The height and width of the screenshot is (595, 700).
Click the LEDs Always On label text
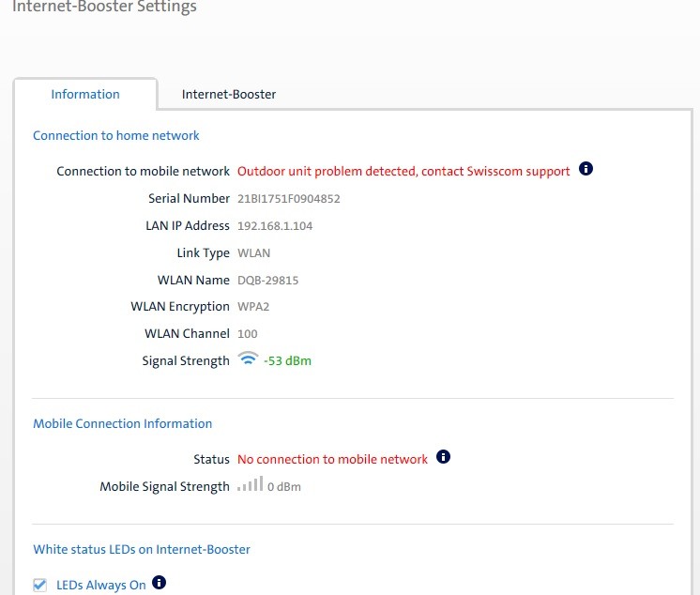pyautogui.click(x=101, y=585)
